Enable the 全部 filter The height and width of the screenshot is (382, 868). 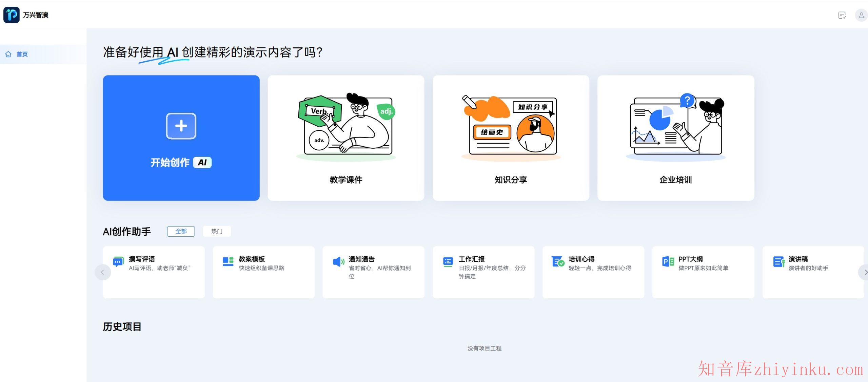pyautogui.click(x=181, y=231)
